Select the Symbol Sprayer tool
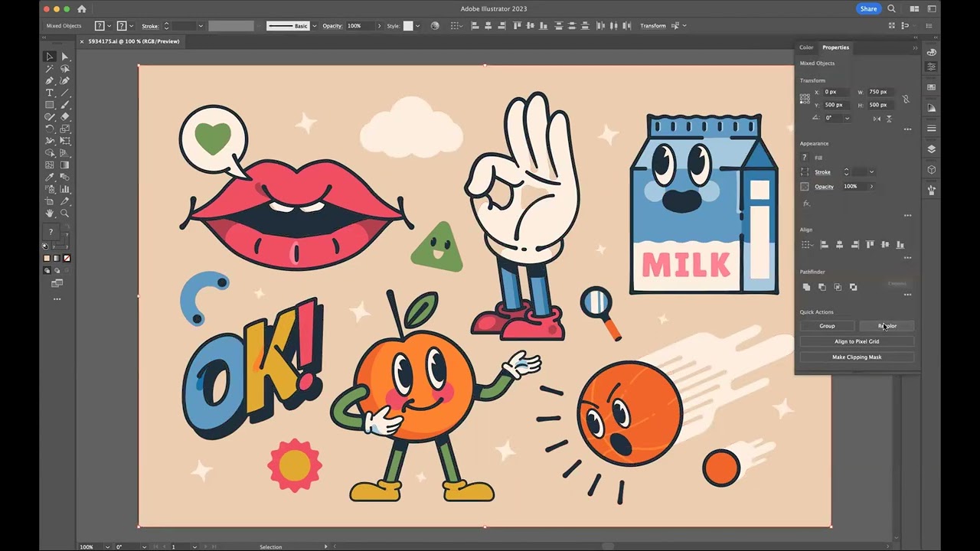Viewport: 980px width, 551px height. click(x=50, y=189)
